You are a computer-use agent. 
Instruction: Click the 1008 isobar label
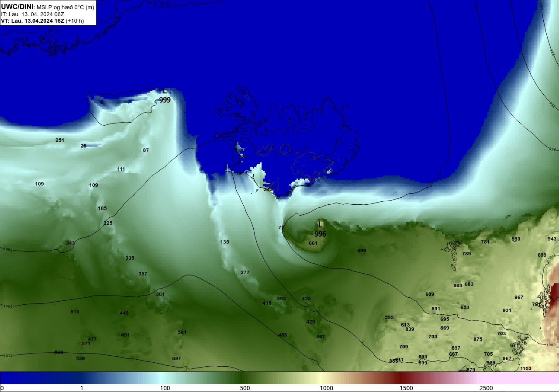8,306
